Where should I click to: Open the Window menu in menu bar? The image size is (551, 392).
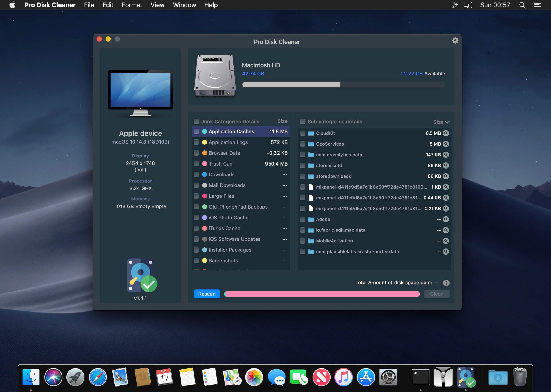coord(185,5)
